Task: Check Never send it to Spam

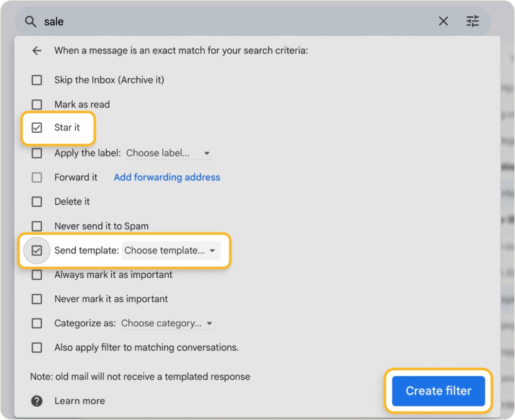Action: pyautogui.click(x=36, y=226)
